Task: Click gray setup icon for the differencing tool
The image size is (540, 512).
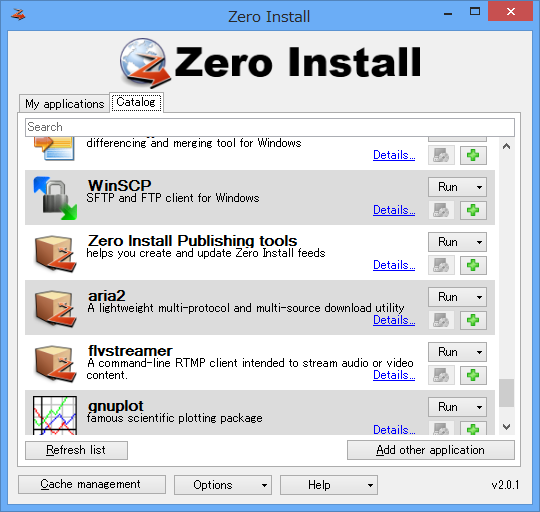Action: pos(441,155)
